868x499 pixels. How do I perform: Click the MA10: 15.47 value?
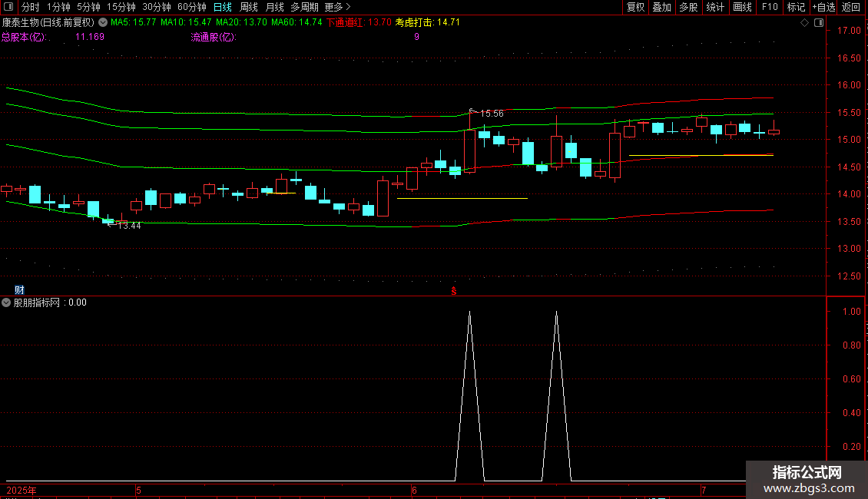tap(186, 22)
